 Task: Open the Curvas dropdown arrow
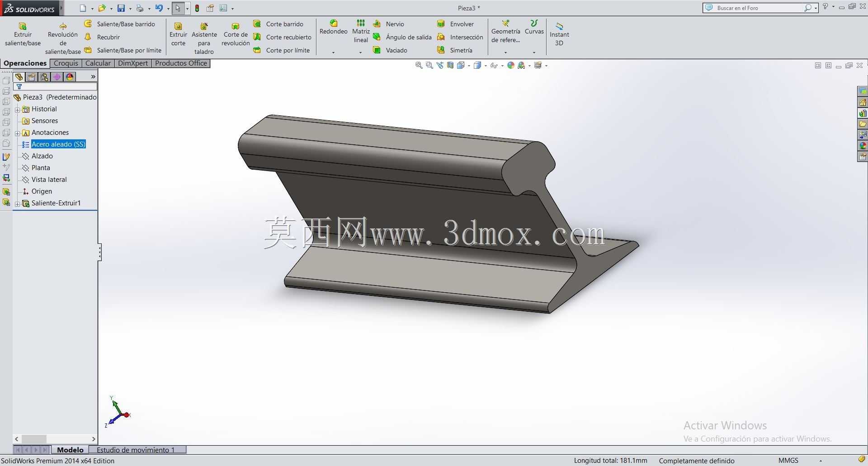(x=534, y=52)
